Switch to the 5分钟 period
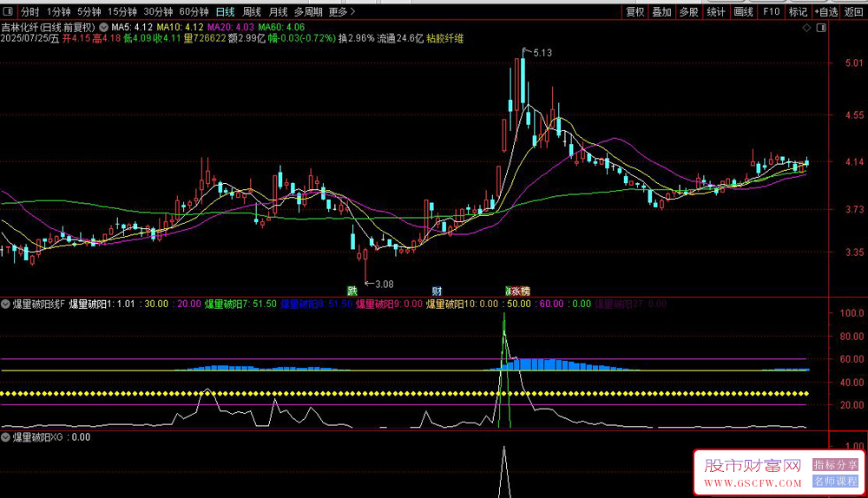The height and width of the screenshot is (498, 868). [89, 11]
